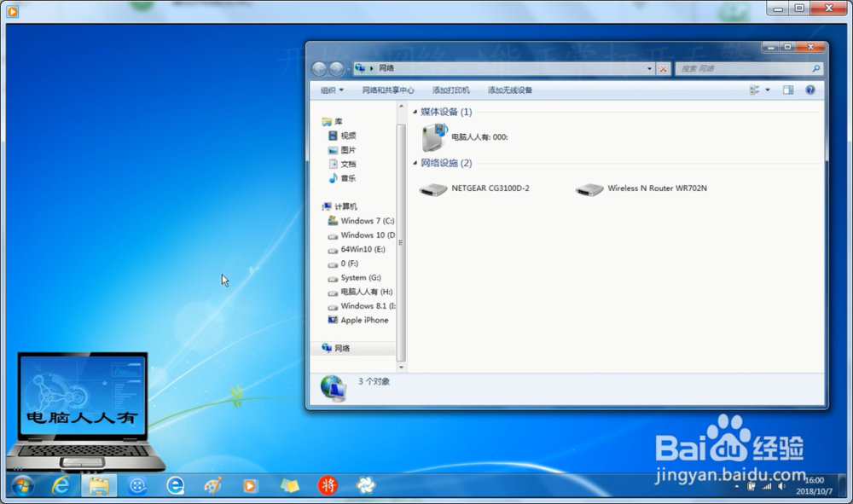Select 计算机 in the navigation pane
This screenshot has width=853, height=504.
[x=339, y=206]
